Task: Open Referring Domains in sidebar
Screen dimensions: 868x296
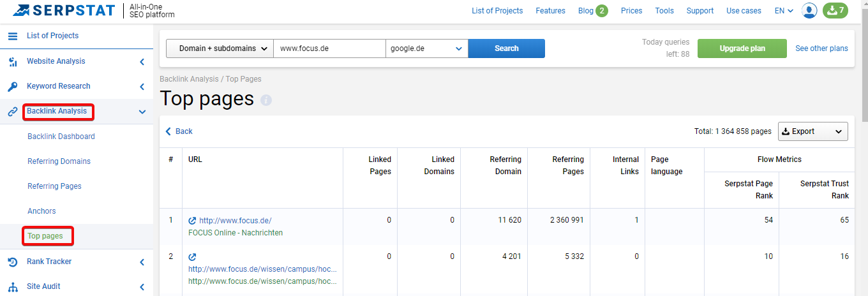Action: pos(59,161)
